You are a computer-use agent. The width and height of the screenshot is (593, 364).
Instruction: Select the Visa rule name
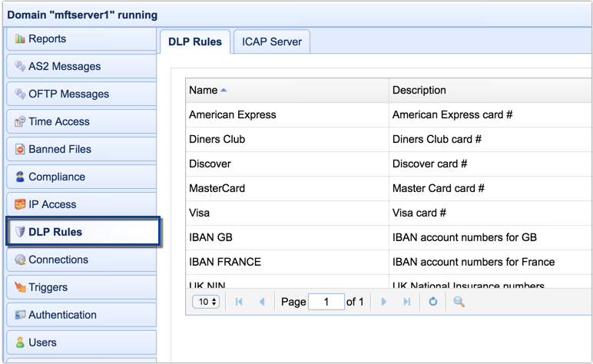(199, 213)
